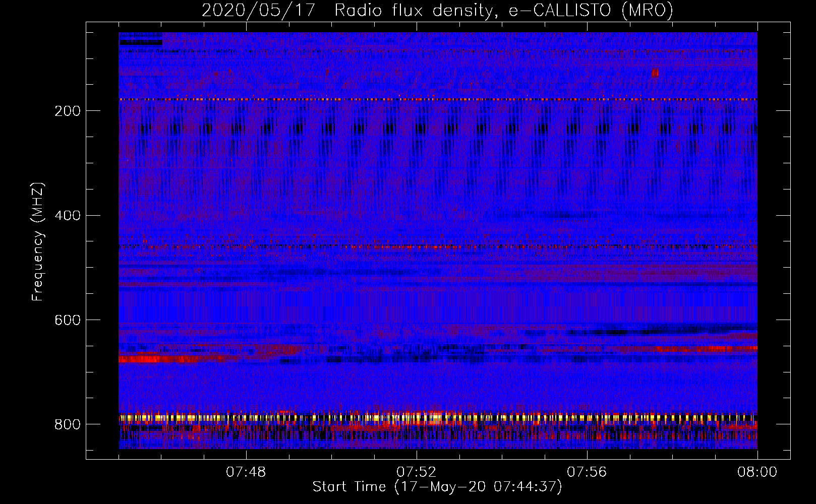This screenshot has height=504, width=816.
Task: Click the 200 frequency tick label
Action: point(68,111)
